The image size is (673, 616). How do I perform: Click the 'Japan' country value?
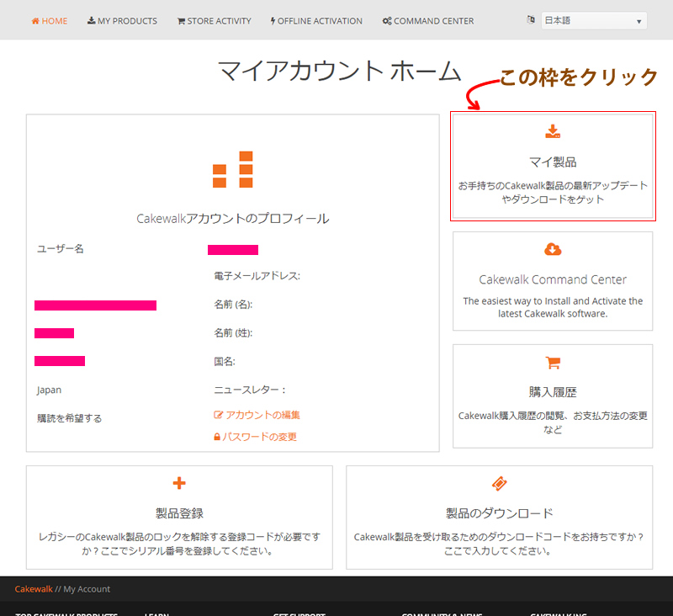point(49,390)
